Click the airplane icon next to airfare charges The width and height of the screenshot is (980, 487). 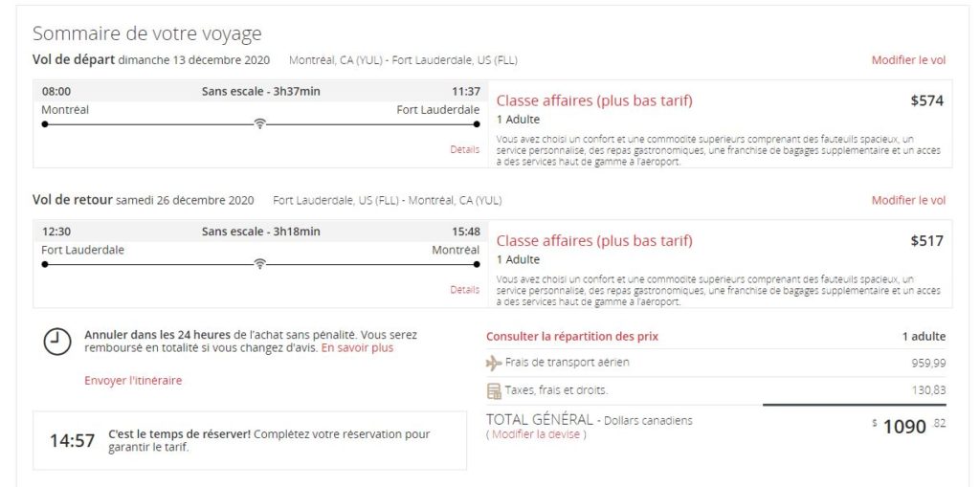point(494,363)
